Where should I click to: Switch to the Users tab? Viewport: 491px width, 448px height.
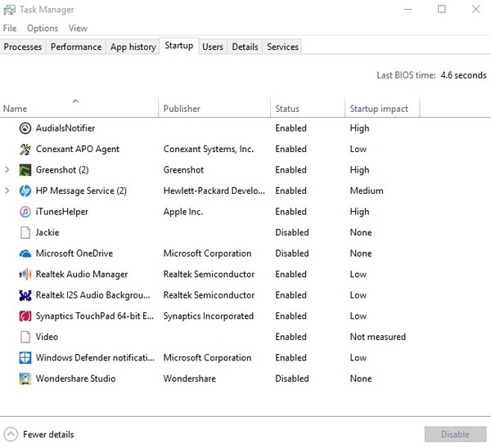[x=213, y=47]
